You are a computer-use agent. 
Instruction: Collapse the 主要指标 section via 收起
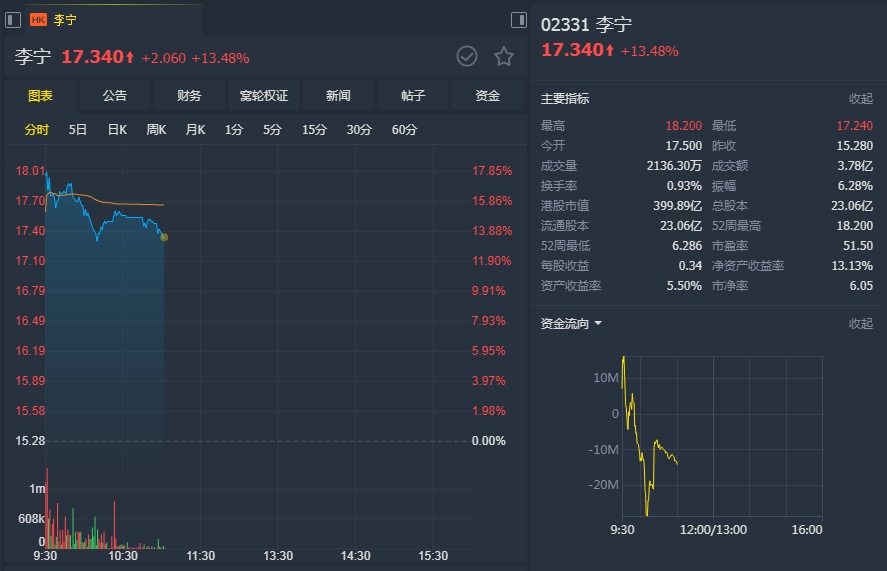[860, 99]
